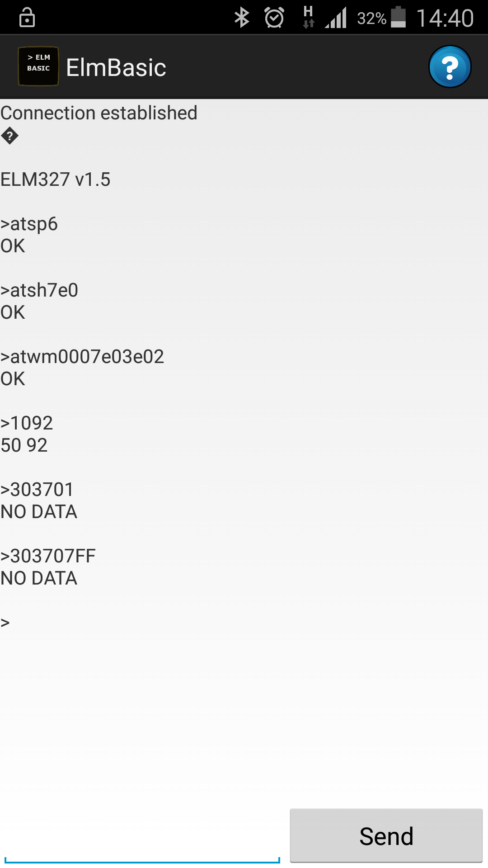The width and height of the screenshot is (488, 868).
Task: Tap the ElmBasic app logo icon
Action: [x=38, y=66]
